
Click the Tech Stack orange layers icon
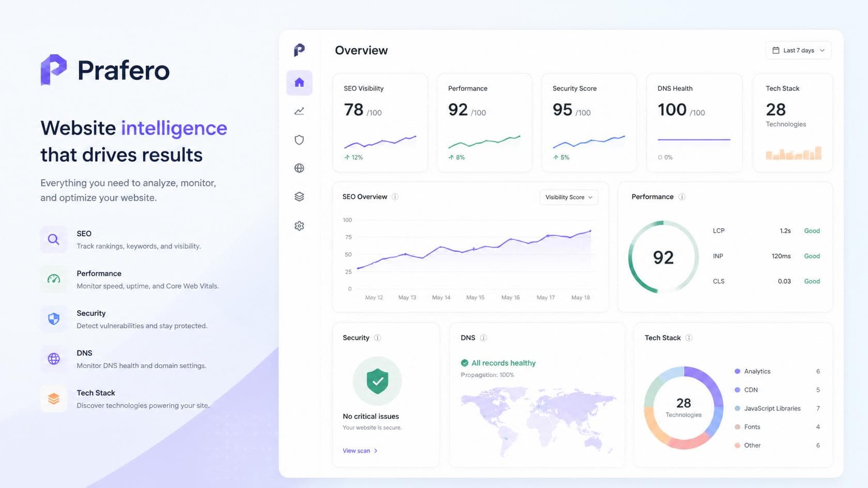tap(54, 399)
